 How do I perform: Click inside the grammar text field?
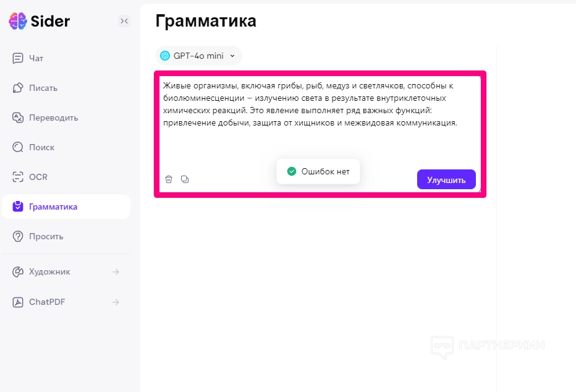(318, 142)
